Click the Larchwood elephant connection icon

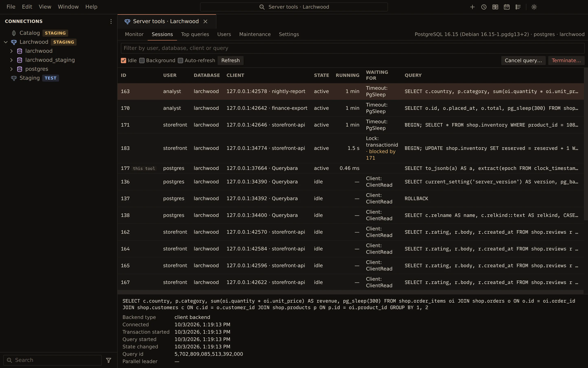coord(14,42)
